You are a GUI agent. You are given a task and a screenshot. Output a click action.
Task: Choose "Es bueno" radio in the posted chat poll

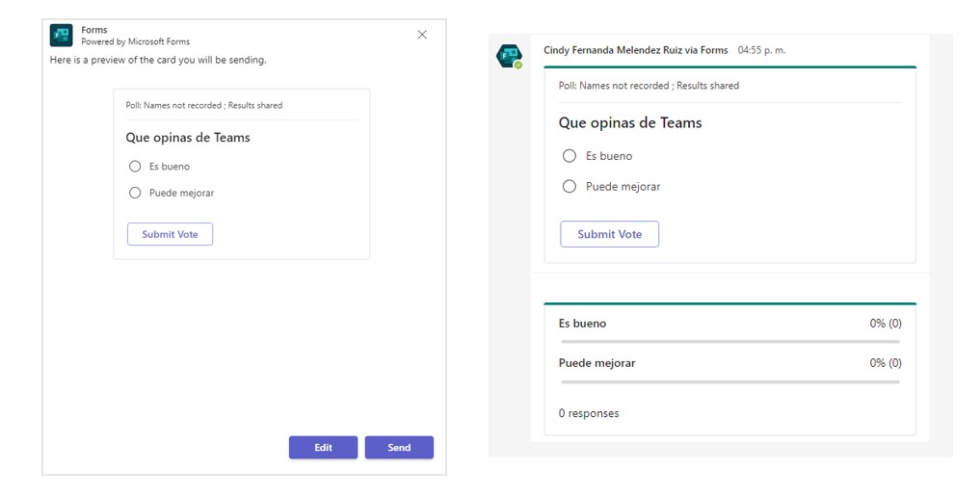[569, 156]
